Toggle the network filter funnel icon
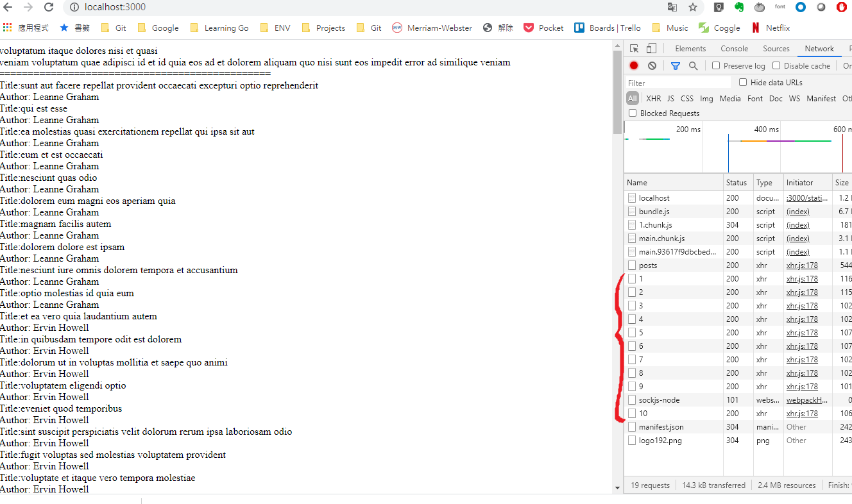 [676, 65]
